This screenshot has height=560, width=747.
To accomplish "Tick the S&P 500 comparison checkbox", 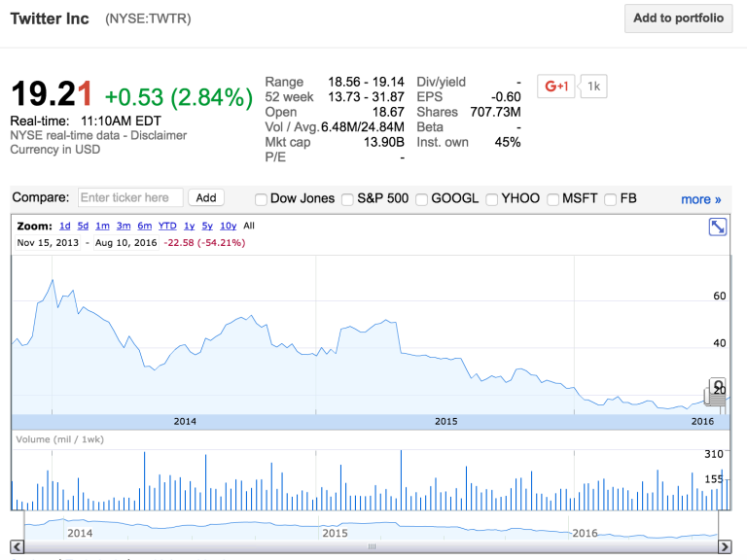I will tap(347, 199).
